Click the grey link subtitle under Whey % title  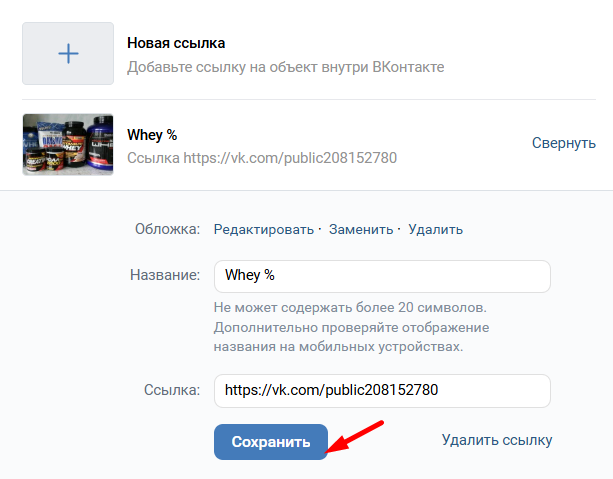(262, 158)
